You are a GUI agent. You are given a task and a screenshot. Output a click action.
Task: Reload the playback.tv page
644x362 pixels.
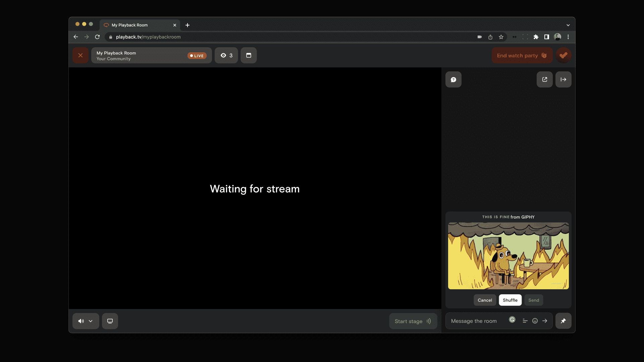97,37
